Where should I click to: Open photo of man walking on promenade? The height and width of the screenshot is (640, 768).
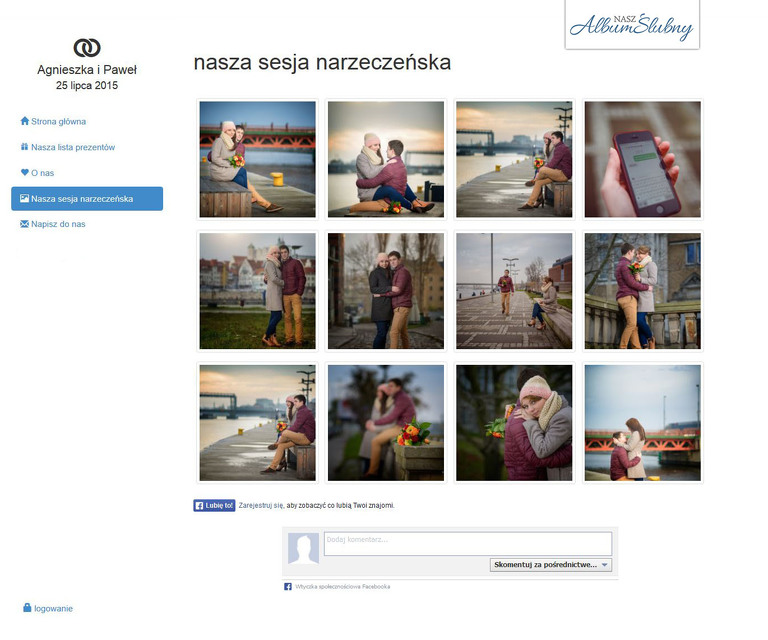coord(514,291)
